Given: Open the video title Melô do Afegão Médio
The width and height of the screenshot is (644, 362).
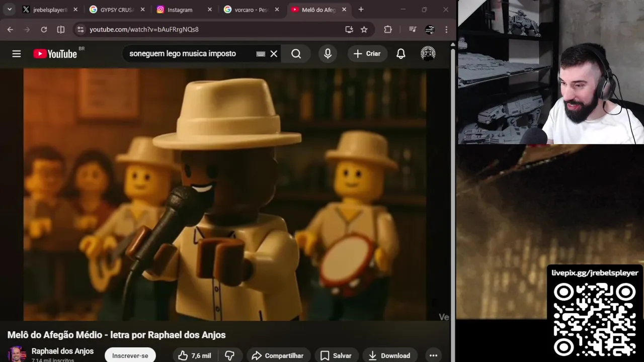Looking at the screenshot, I should tap(116, 335).
